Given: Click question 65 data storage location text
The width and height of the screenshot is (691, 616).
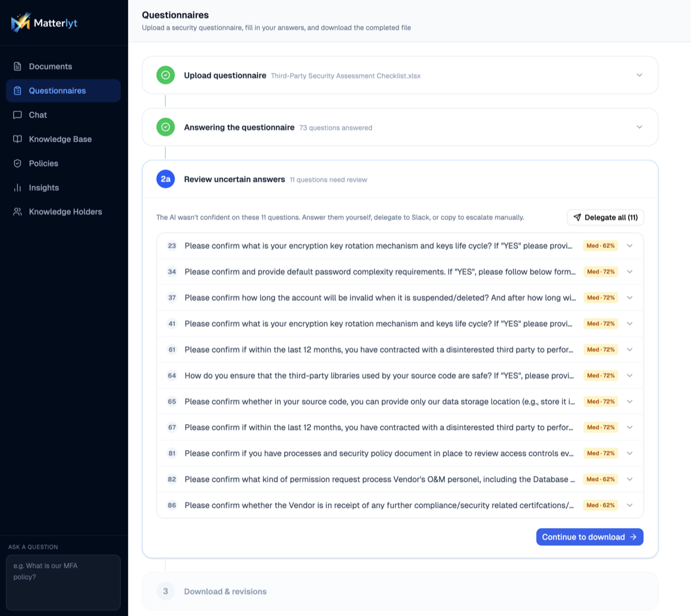Looking at the screenshot, I should click(x=380, y=402).
